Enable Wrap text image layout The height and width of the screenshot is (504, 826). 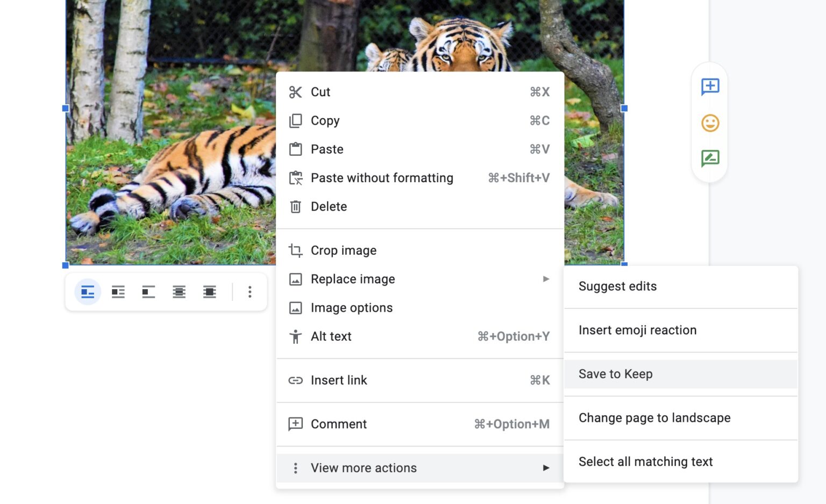tap(118, 292)
